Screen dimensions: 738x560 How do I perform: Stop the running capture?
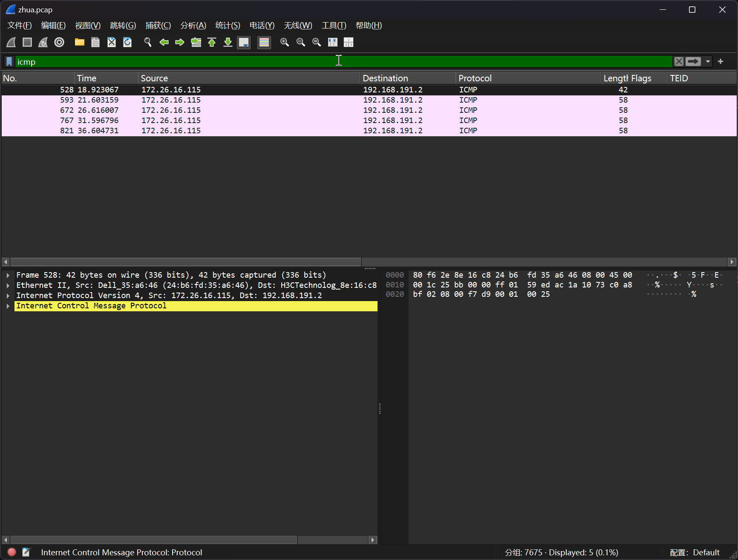pyautogui.click(x=27, y=42)
